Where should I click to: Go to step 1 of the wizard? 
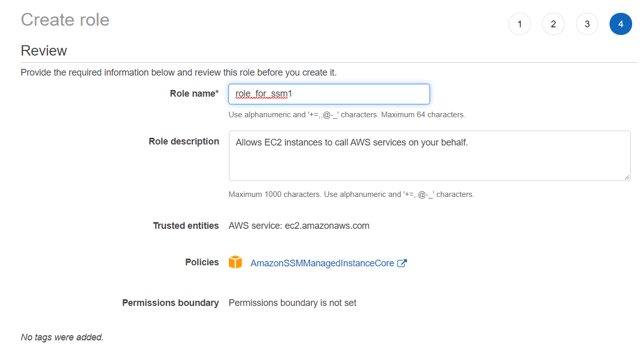(520, 24)
